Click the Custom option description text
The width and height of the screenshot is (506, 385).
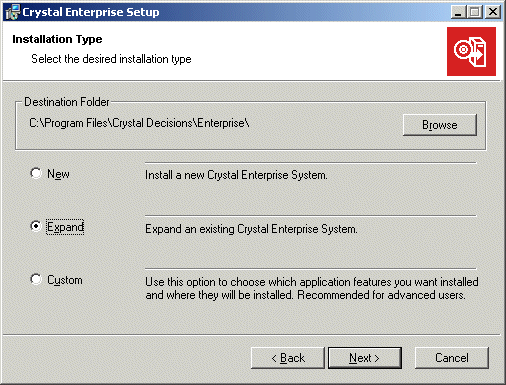pyautogui.click(x=312, y=288)
